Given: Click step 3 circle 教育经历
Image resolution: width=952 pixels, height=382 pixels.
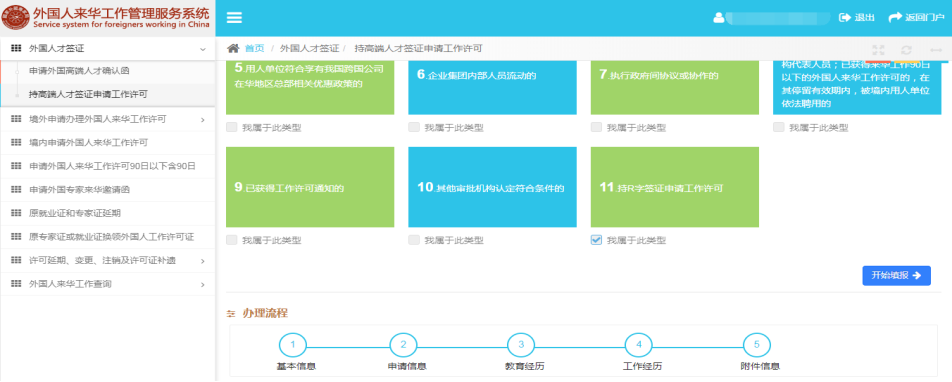Looking at the screenshot, I should coord(522,345).
